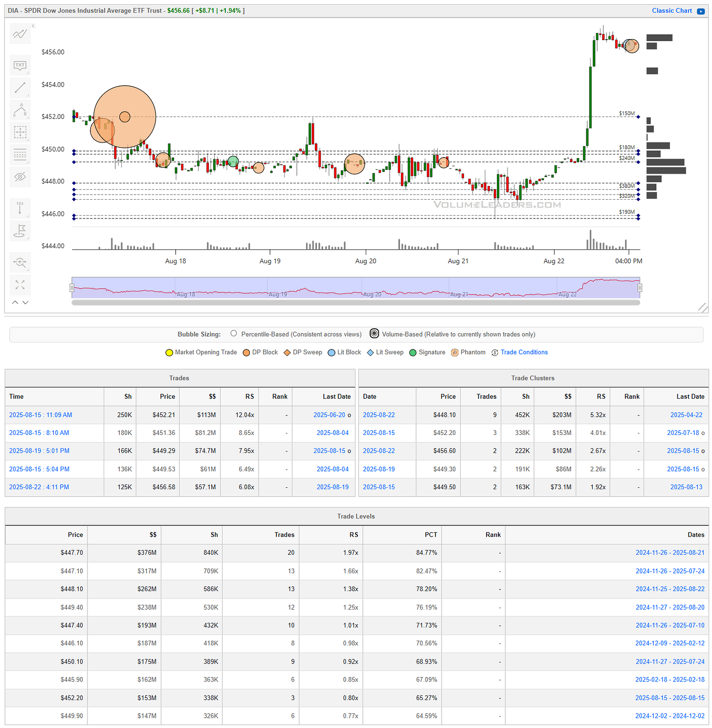Click the blue icon beside Classic Chart

click(x=700, y=11)
